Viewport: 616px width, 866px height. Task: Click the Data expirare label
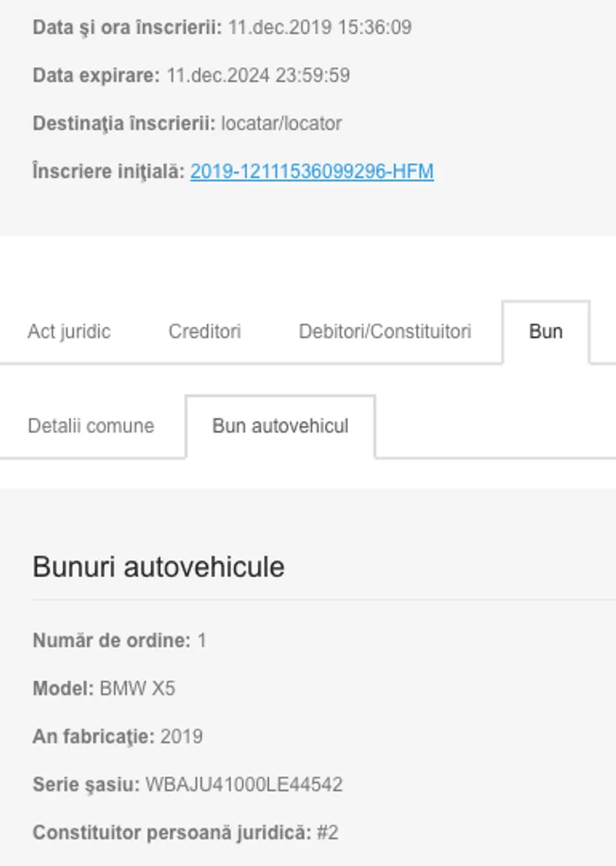(x=96, y=76)
